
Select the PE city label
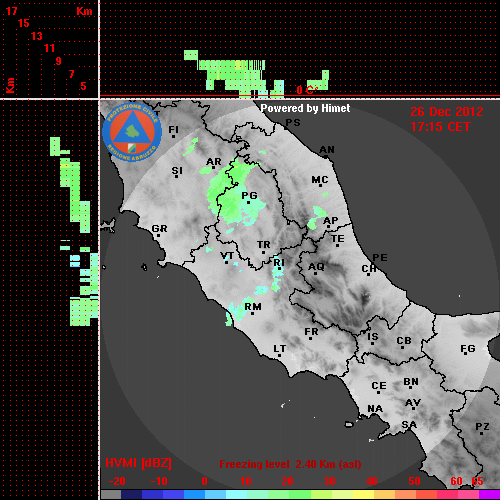(380, 258)
